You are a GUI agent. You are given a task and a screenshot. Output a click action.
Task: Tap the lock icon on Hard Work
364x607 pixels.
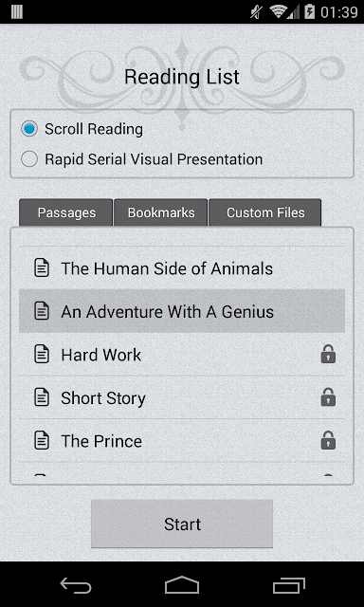(328, 354)
